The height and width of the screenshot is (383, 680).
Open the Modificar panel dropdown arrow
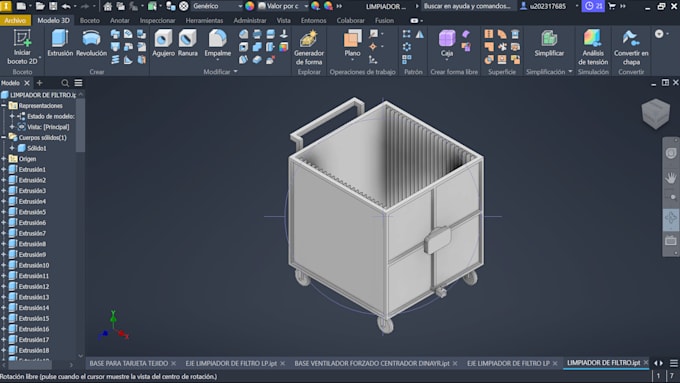235,72
